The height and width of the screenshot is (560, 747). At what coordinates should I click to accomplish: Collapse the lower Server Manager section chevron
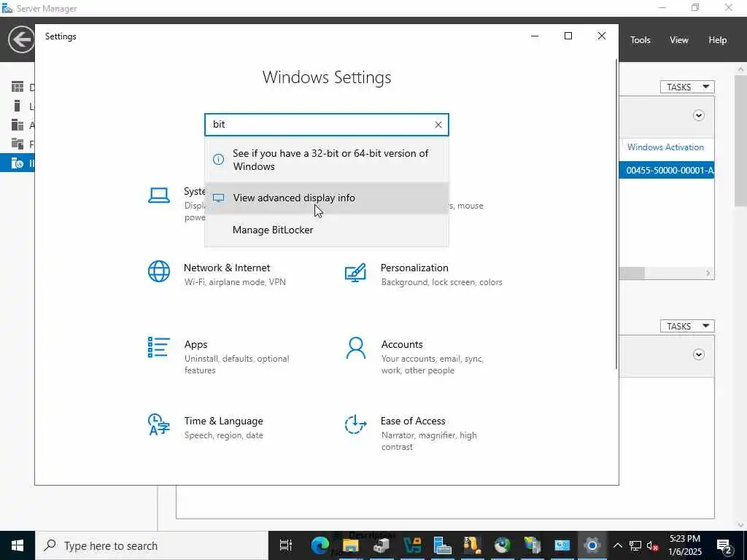(698, 354)
